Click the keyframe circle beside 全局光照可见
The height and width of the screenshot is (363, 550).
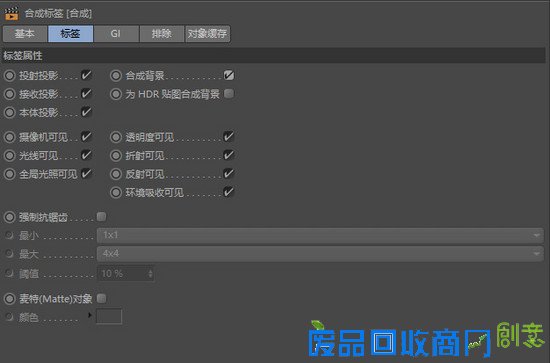point(9,174)
